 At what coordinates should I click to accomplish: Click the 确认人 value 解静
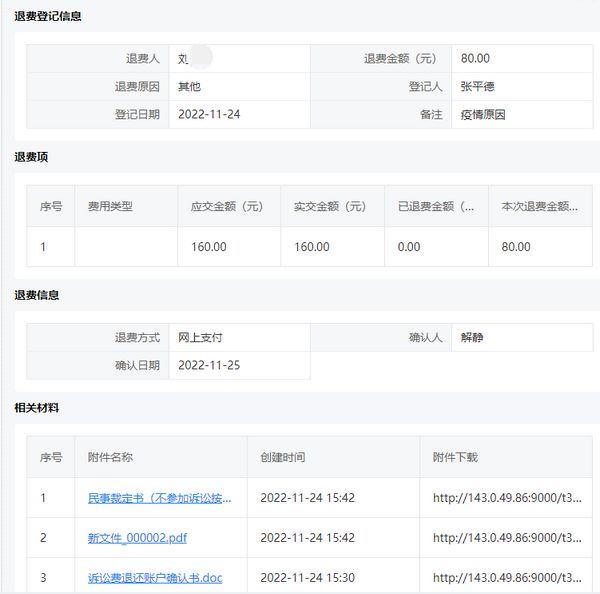[x=471, y=338]
